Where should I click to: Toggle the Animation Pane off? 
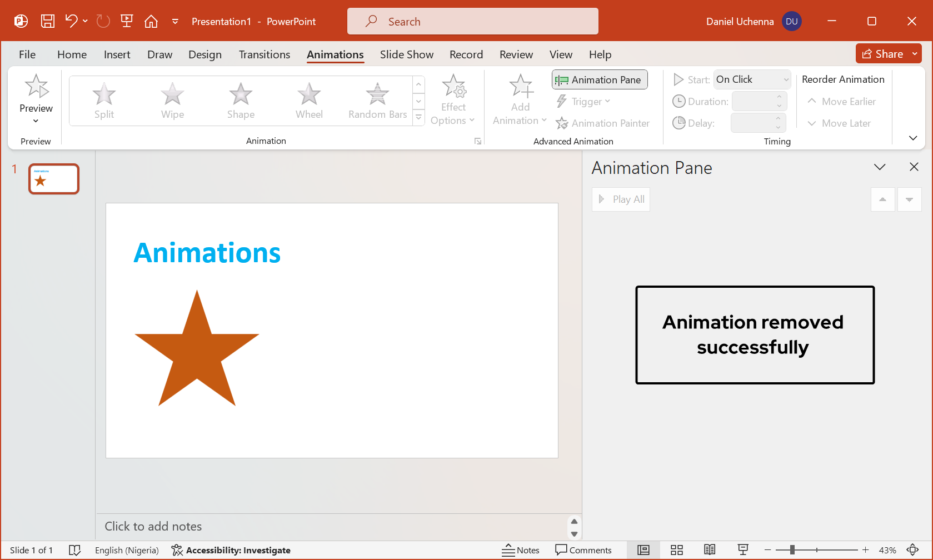[599, 79]
